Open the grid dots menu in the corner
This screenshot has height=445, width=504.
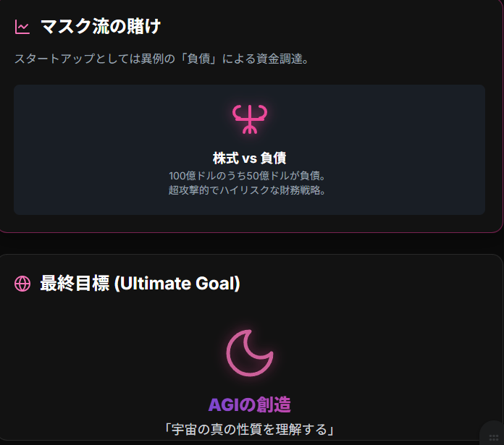point(493,436)
